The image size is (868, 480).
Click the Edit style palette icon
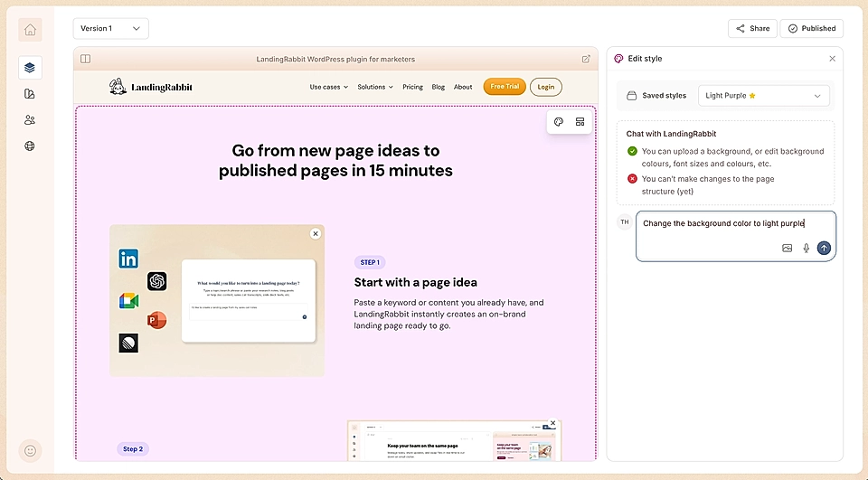pos(618,59)
